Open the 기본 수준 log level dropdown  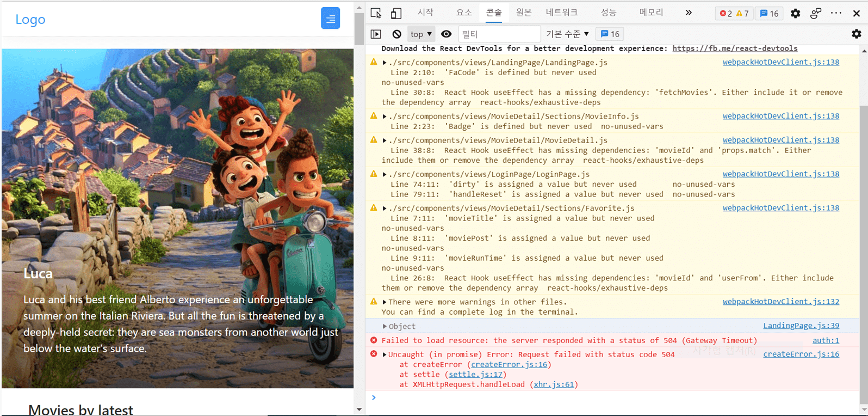pos(567,34)
